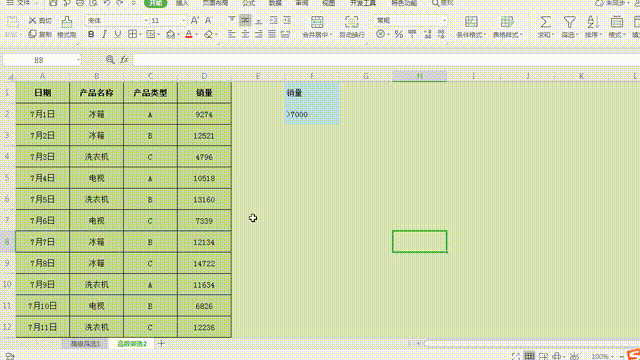Open the border style dropdown arrow
The width and height of the screenshot is (640, 360).
point(140,35)
